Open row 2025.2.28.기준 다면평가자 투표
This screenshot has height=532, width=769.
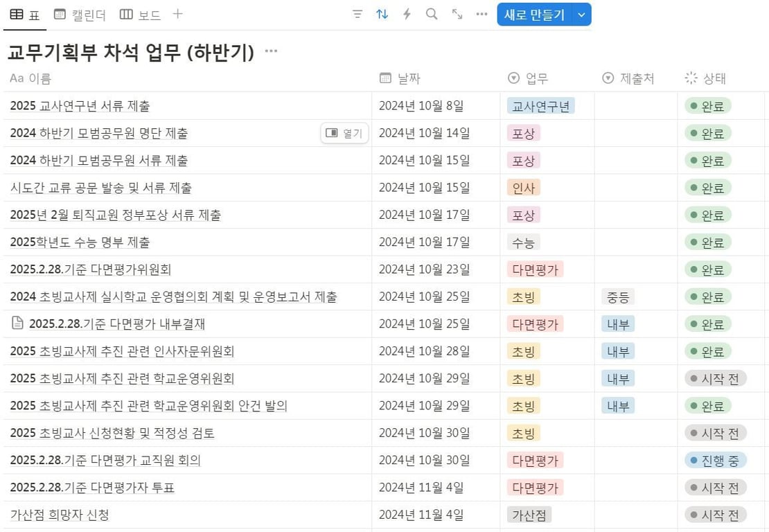pyautogui.click(x=92, y=488)
